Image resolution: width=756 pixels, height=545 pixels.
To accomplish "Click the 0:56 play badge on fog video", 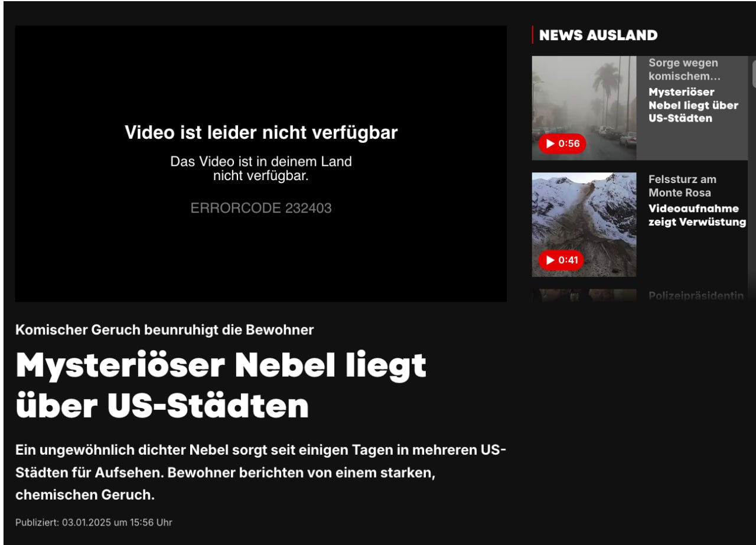I will point(562,143).
